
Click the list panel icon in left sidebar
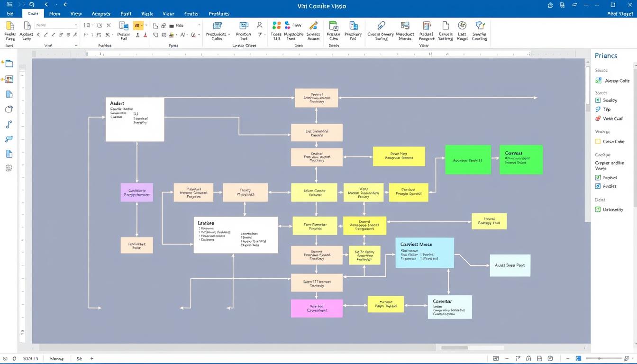click(9, 80)
